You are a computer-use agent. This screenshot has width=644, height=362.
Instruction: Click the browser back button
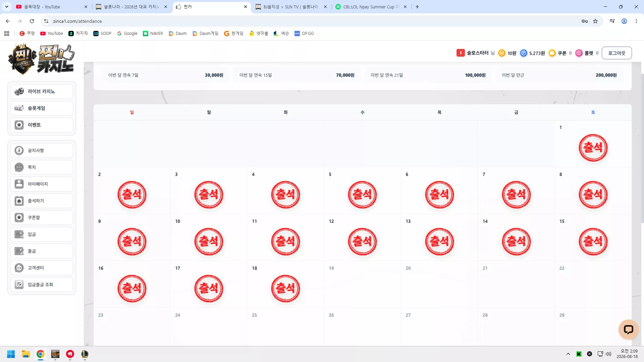(x=8, y=21)
